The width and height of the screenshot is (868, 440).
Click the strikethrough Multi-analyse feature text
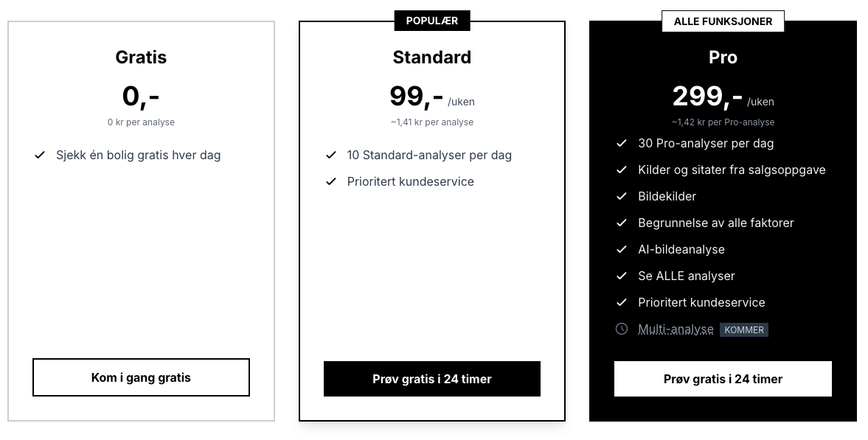pos(676,329)
